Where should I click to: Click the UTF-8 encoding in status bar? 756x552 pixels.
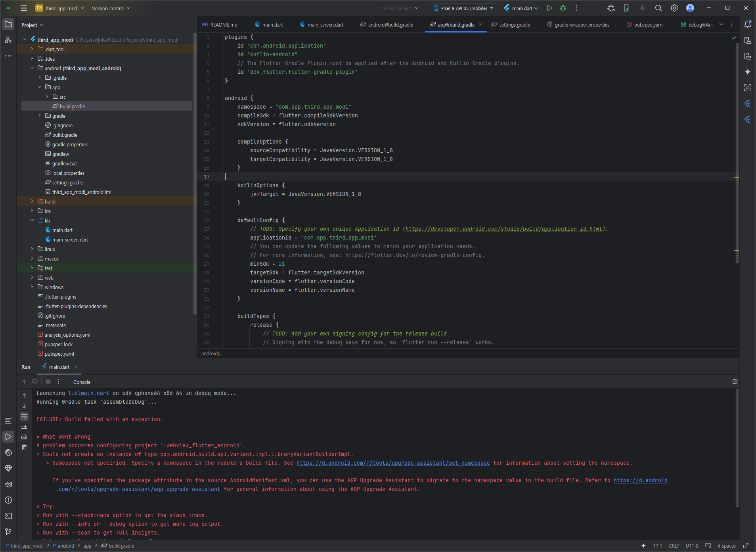click(692, 546)
